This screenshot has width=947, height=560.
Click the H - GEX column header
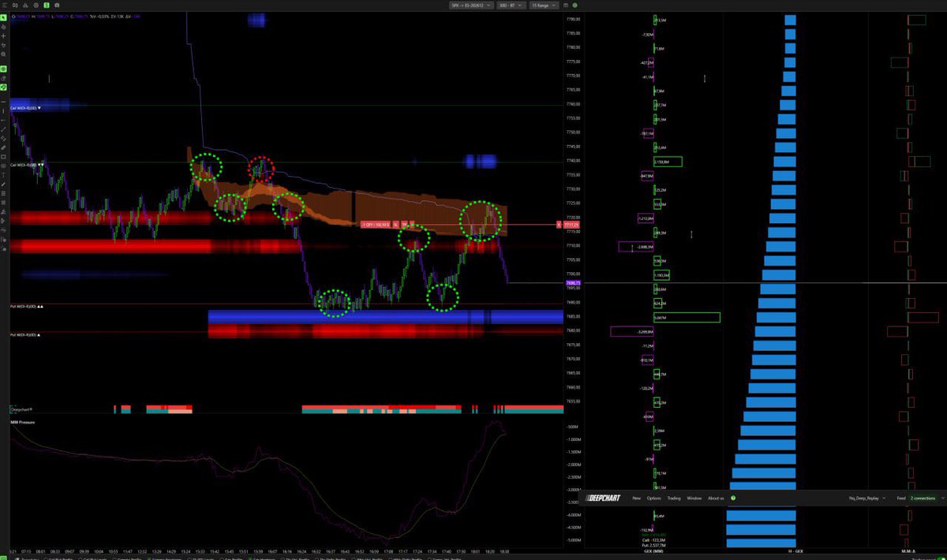coord(795,550)
